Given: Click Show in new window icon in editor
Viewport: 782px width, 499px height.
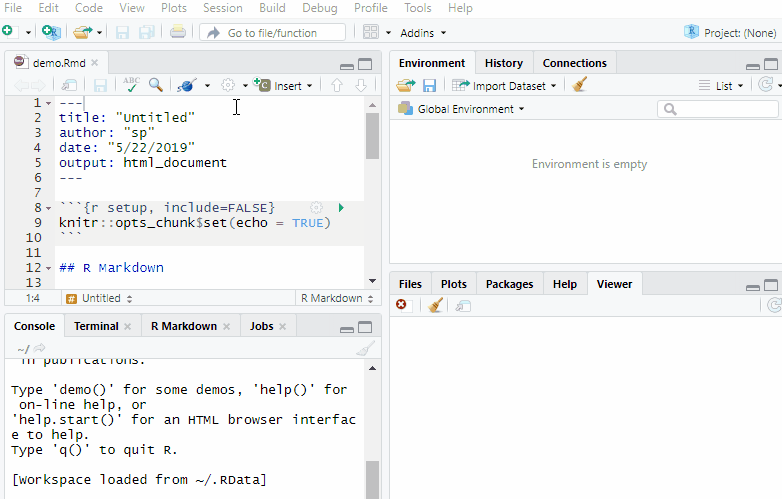Looking at the screenshot, I should click(69, 85).
